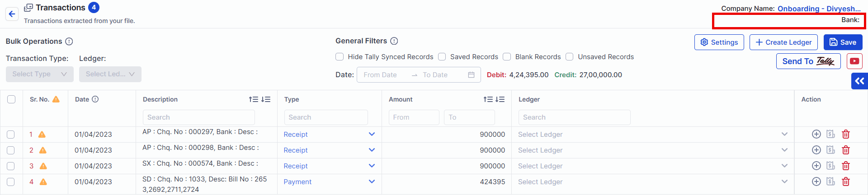The height and width of the screenshot is (195, 868).
Task: Open the Settings button
Action: (719, 42)
